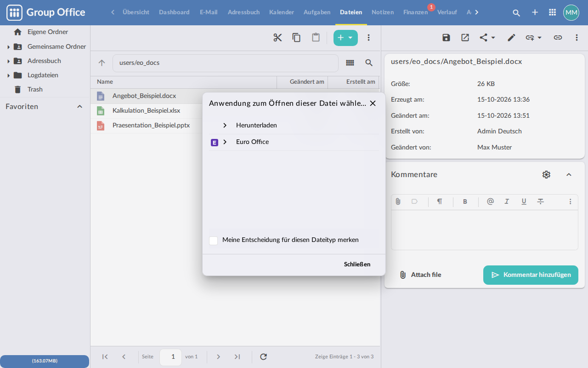Open the green add-new dropdown
Image resolution: width=588 pixels, height=368 pixels.
[345, 38]
